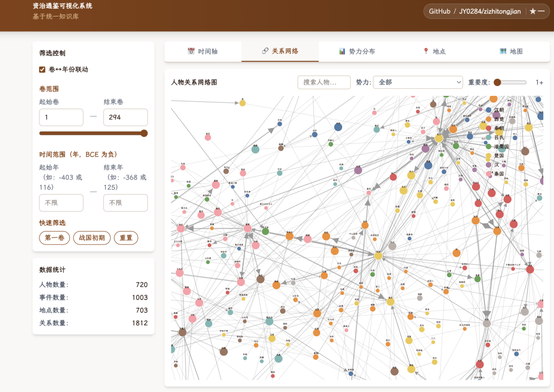Click the 基于统一知识库 subtitle

pyautogui.click(x=55, y=16)
